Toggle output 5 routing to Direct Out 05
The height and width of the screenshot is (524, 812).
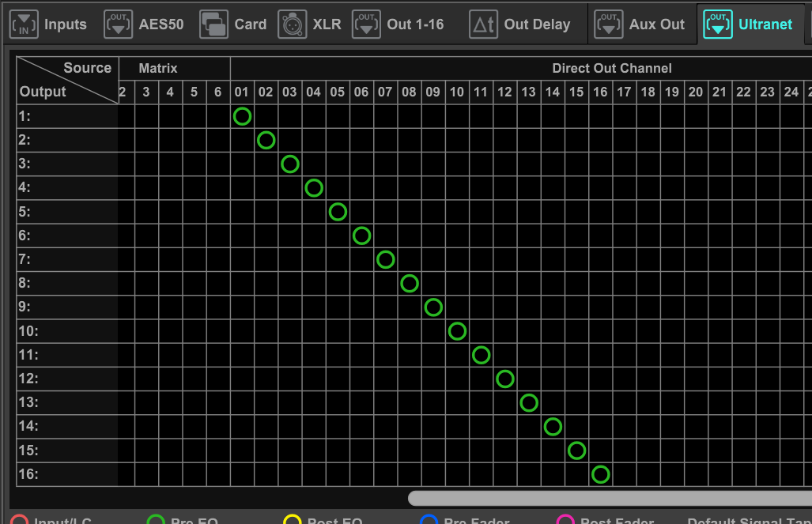(x=338, y=212)
